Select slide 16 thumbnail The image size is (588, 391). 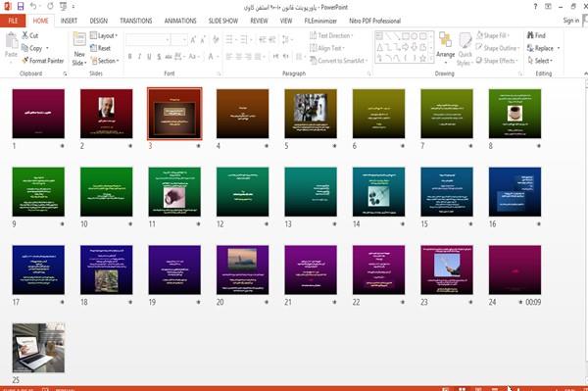514,191
